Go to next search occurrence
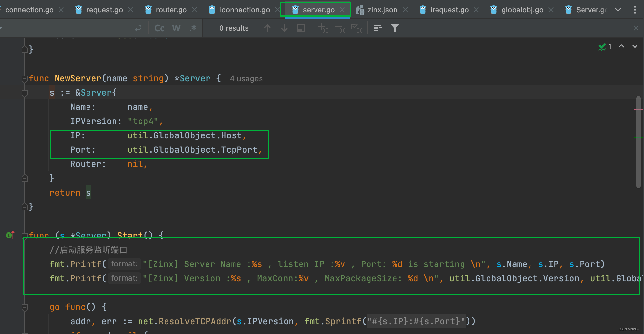Screen dimensions: 644x334 point(284,28)
